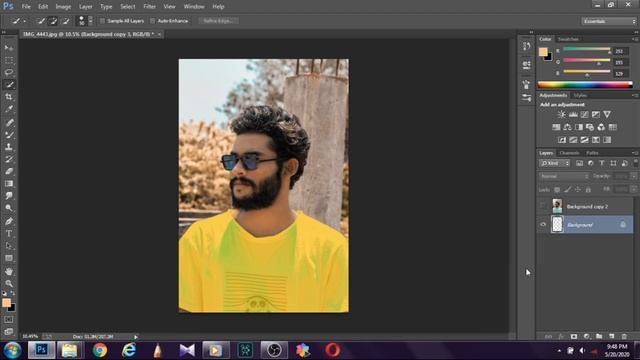
Task: Switch to the Swatches tab
Action: [x=568, y=39]
